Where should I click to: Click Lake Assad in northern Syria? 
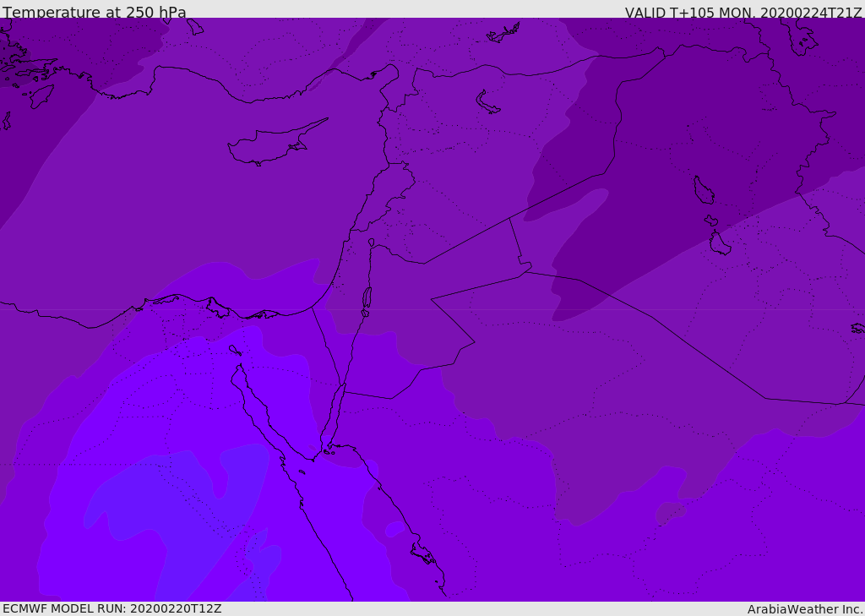click(487, 102)
